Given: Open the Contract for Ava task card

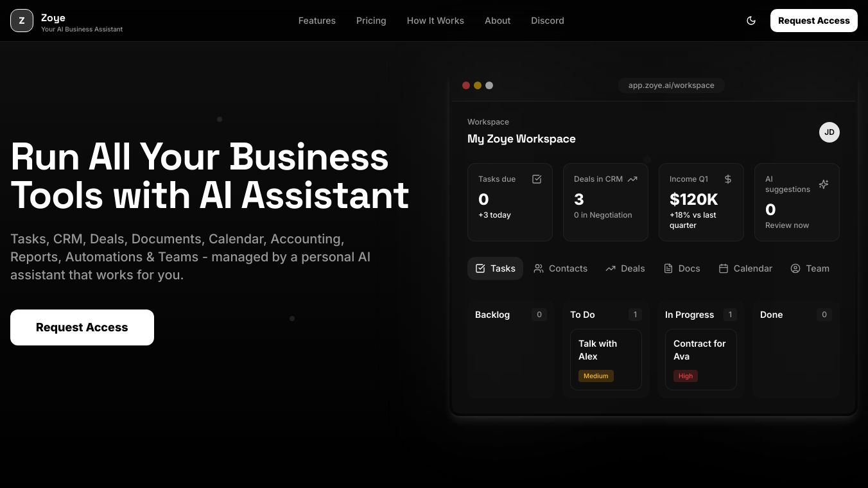Looking at the screenshot, I should tap(701, 360).
